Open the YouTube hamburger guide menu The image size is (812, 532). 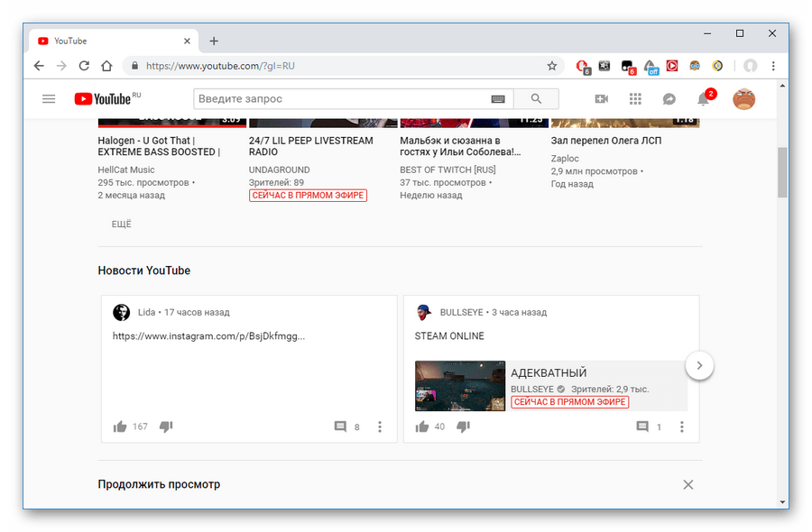(x=49, y=99)
